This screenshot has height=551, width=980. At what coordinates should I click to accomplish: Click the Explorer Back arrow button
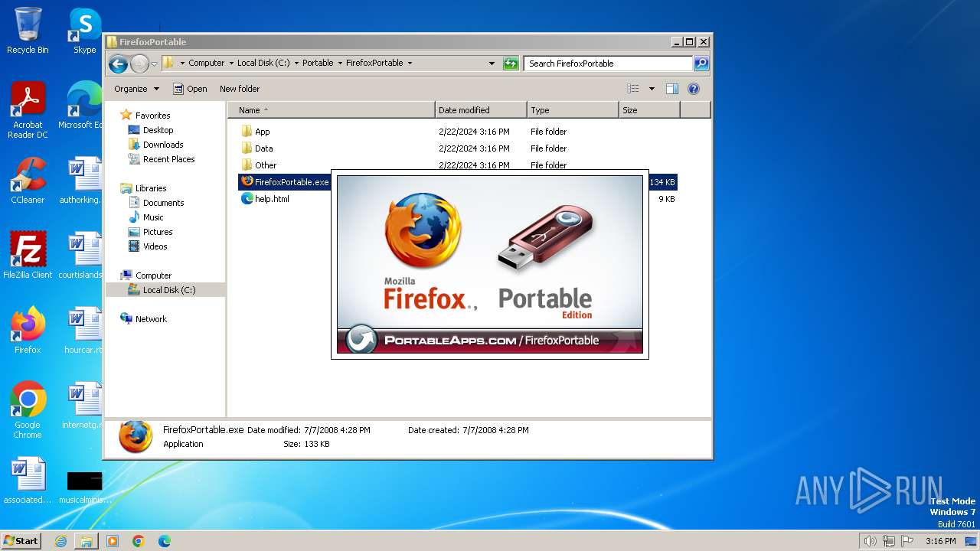pyautogui.click(x=118, y=64)
